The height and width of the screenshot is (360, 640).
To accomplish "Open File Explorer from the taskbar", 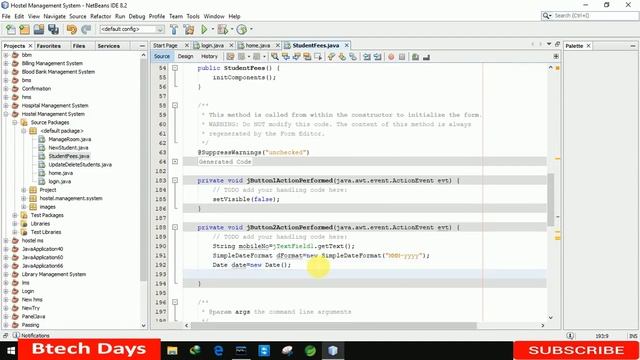I will click(x=172, y=351).
